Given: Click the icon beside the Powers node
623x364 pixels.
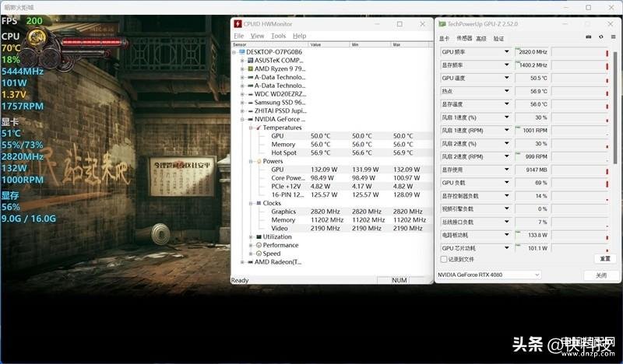Looking at the screenshot, I should coord(259,161).
